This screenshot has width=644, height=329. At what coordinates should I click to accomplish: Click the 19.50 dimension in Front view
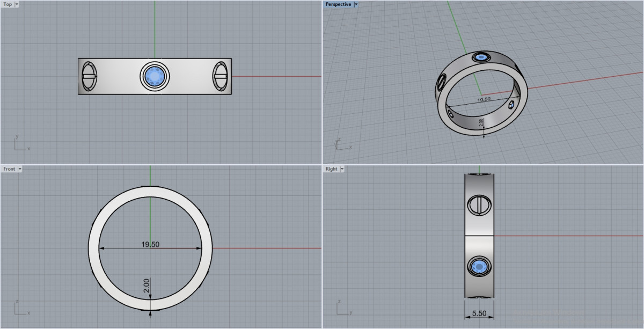[x=150, y=244]
